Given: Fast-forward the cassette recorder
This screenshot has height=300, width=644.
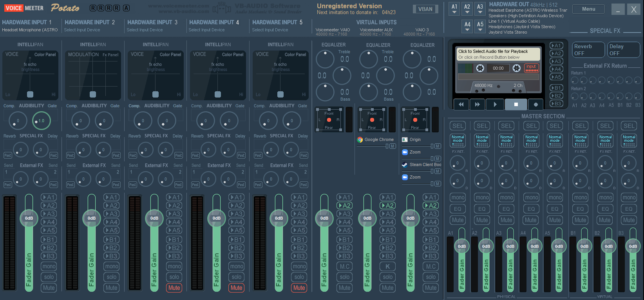Looking at the screenshot, I should point(477,104).
